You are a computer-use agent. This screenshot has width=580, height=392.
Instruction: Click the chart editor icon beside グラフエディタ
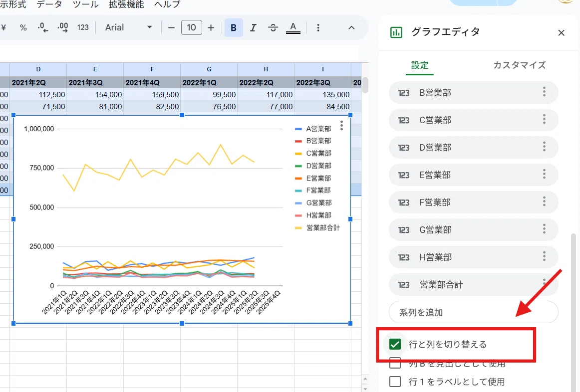tap(396, 32)
